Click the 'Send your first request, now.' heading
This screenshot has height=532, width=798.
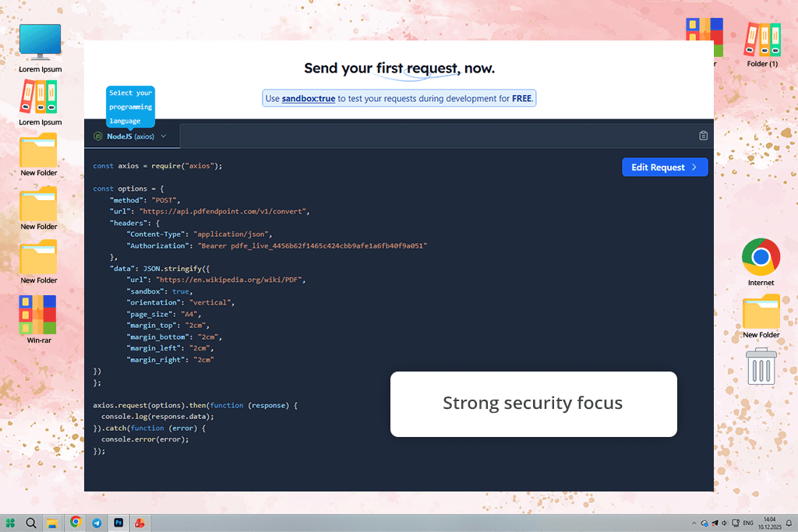click(x=399, y=68)
